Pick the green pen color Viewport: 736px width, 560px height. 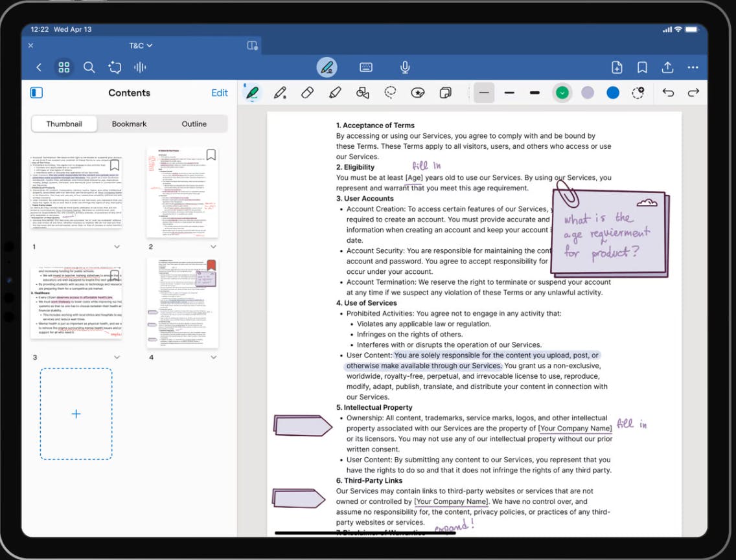(562, 93)
